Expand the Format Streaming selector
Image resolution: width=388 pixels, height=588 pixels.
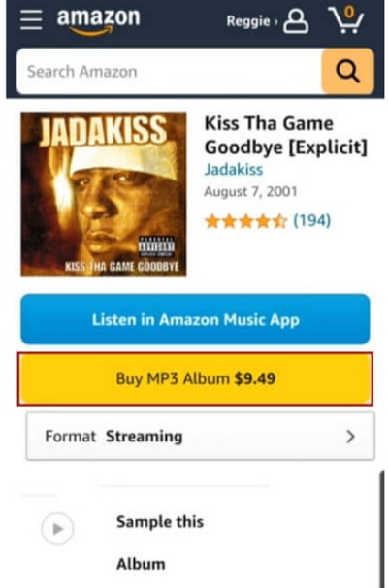[x=200, y=436]
